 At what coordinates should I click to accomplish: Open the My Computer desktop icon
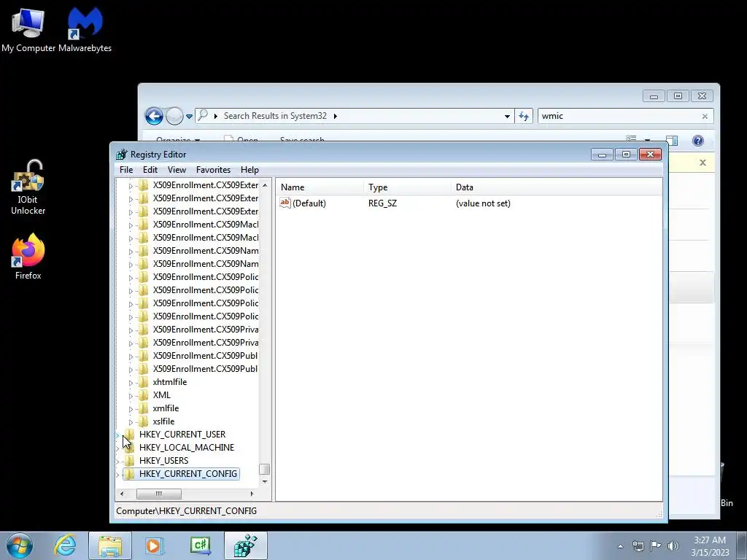pyautogui.click(x=28, y=28)
